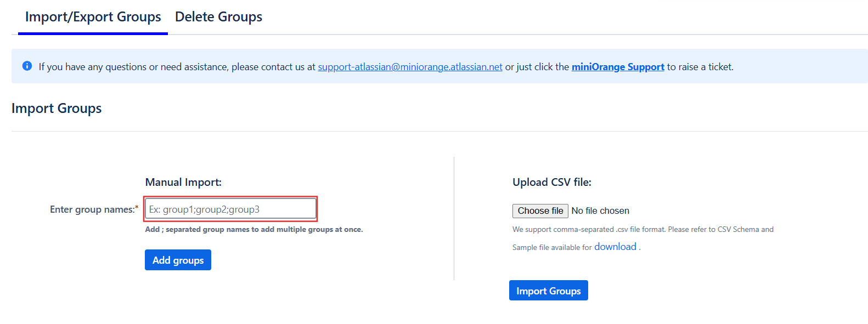
Task: Click the semicolon-separated group names hint
Action: click(253, 230)
